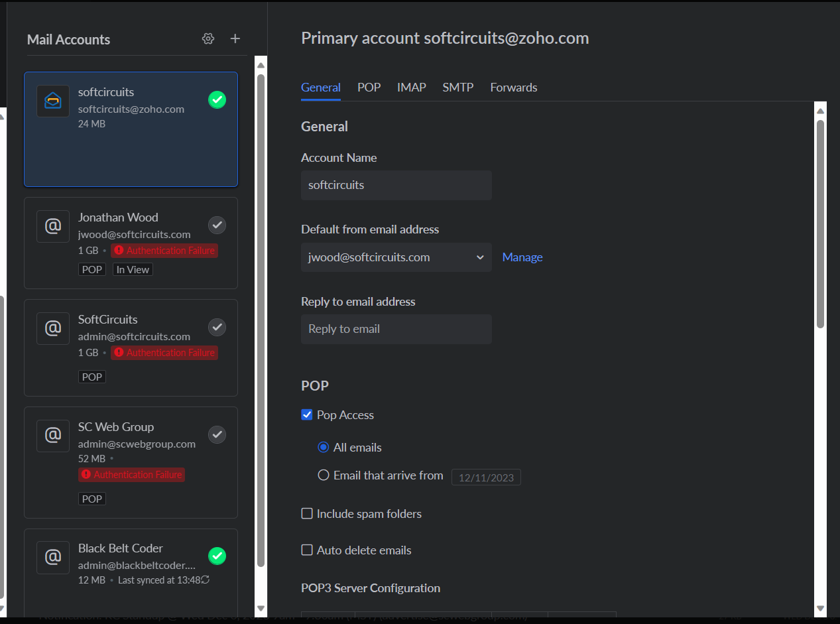
Task: Click accounts list scrollbar up arrow
Action: pos(261,65)
